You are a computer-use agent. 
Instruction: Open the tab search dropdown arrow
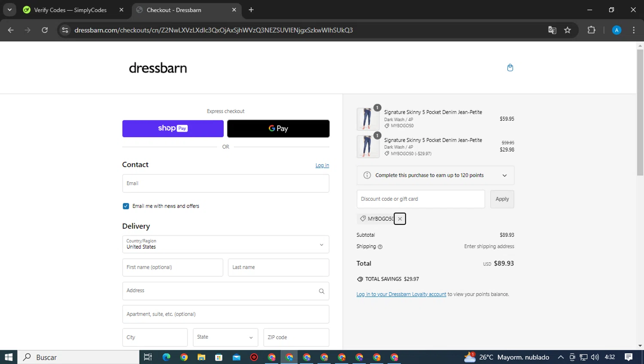[9, 10]
